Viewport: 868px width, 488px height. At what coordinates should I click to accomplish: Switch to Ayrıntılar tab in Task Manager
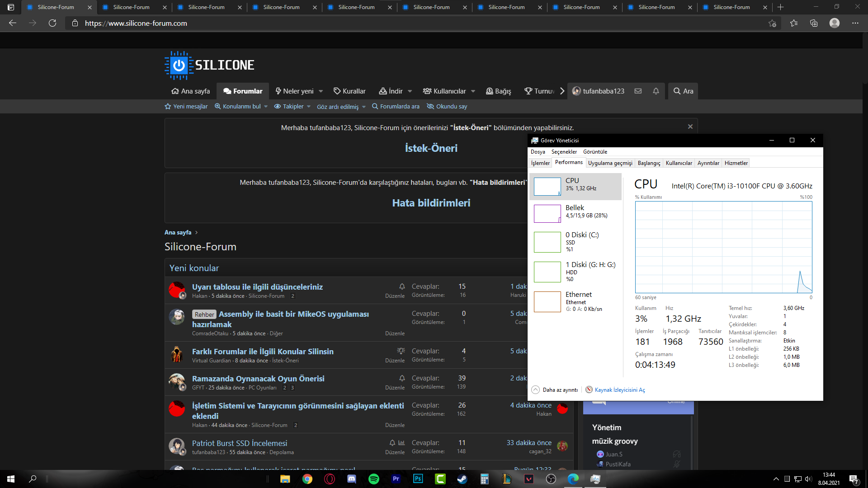tap(708, 163)
